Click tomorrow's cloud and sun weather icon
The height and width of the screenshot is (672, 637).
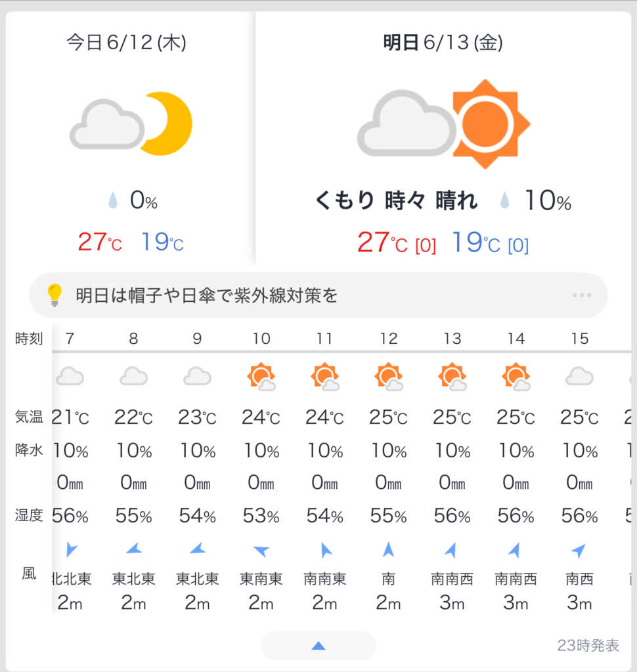point(443,124)
